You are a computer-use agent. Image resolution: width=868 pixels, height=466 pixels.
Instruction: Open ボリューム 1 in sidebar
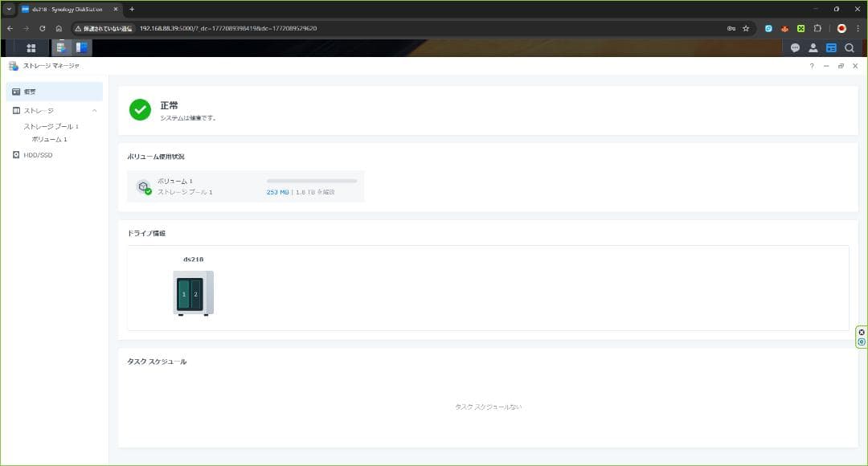click(49, 140)
